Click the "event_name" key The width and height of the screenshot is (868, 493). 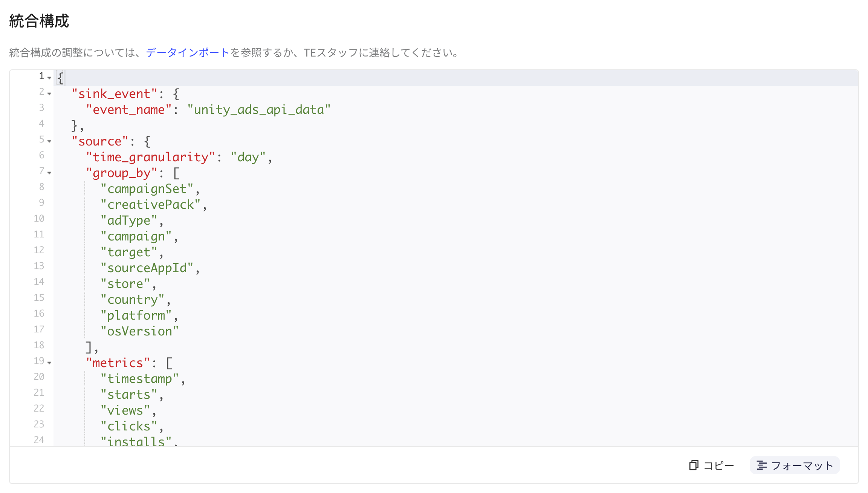point(128,110)
